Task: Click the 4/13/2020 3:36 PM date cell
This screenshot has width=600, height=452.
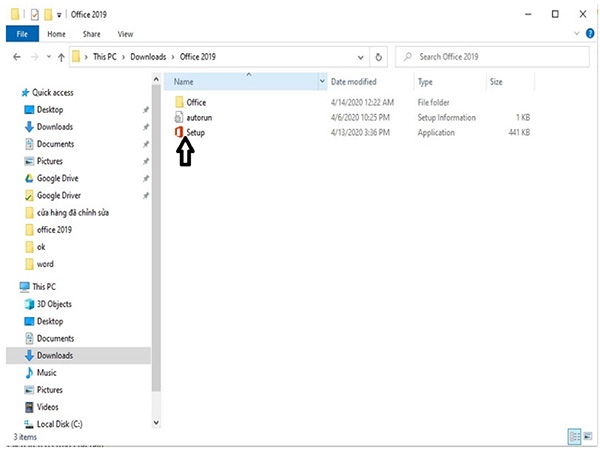Action: (x=360, y=133)
